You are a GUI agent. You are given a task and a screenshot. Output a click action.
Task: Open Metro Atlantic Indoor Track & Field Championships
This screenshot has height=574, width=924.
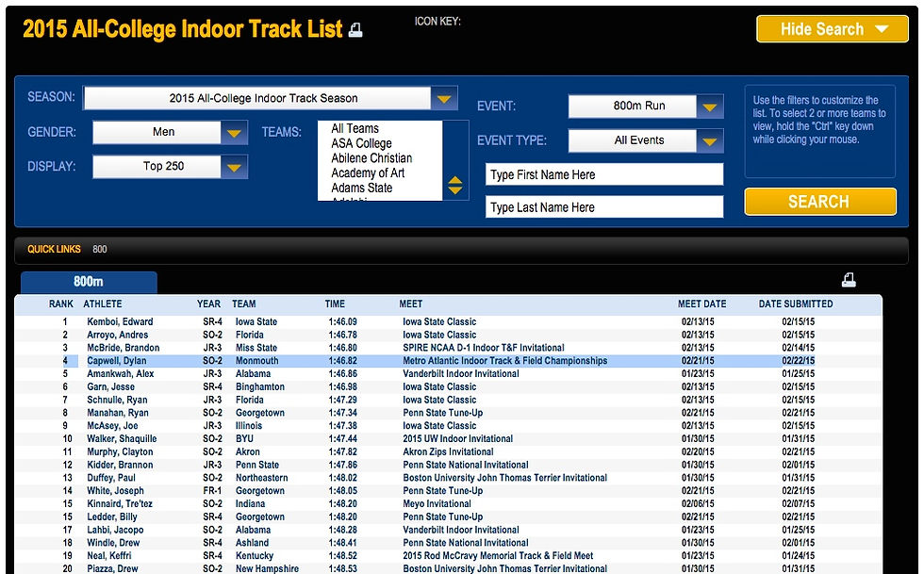505,361
